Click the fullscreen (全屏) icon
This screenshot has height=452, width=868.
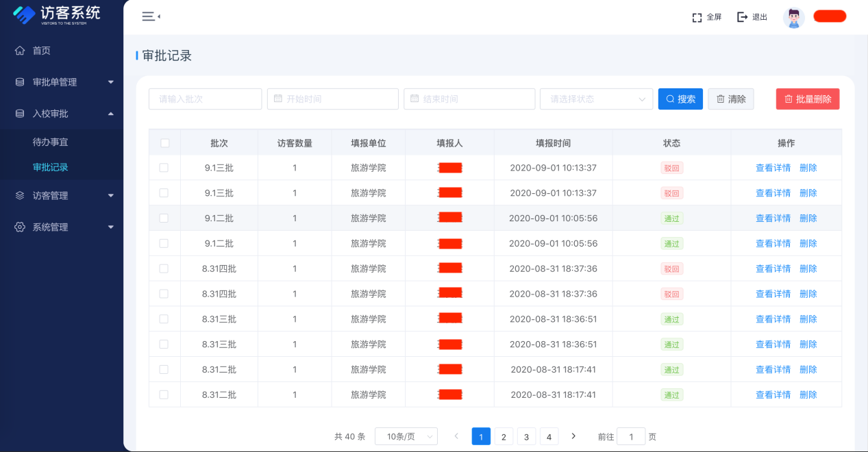point(697,17)
